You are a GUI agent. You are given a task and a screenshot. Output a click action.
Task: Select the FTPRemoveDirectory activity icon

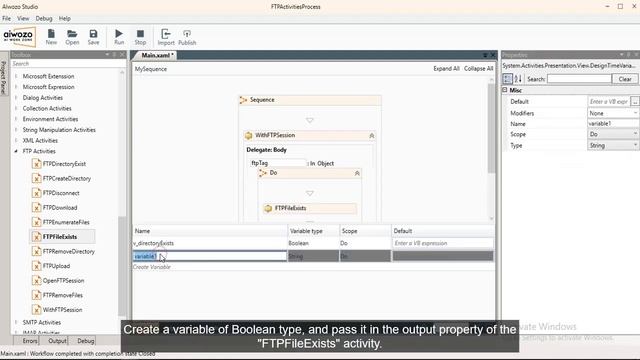click(x=36, y=251)
